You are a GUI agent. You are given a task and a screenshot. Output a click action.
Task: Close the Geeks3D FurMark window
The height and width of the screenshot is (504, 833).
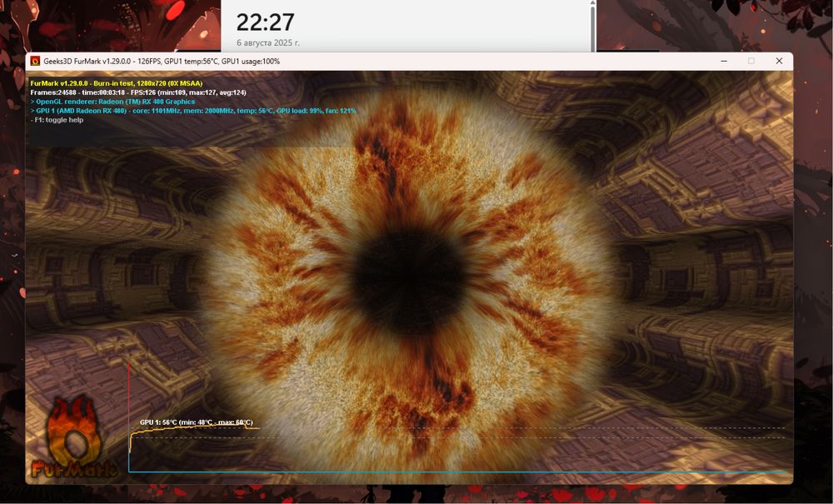pyautogui.click(x=779, y=61)
